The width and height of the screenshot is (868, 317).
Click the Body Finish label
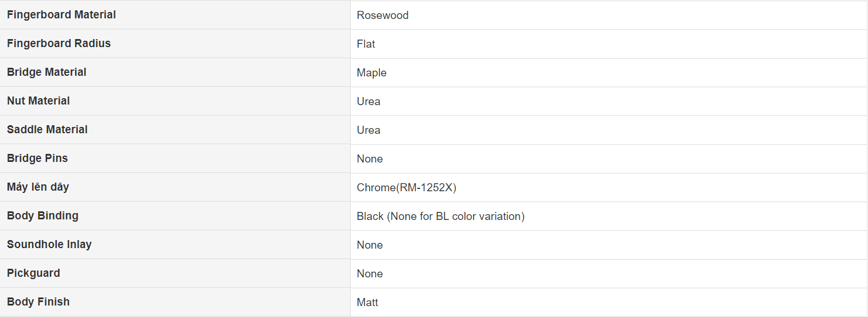pyautogui.click(x=38, y=302)
